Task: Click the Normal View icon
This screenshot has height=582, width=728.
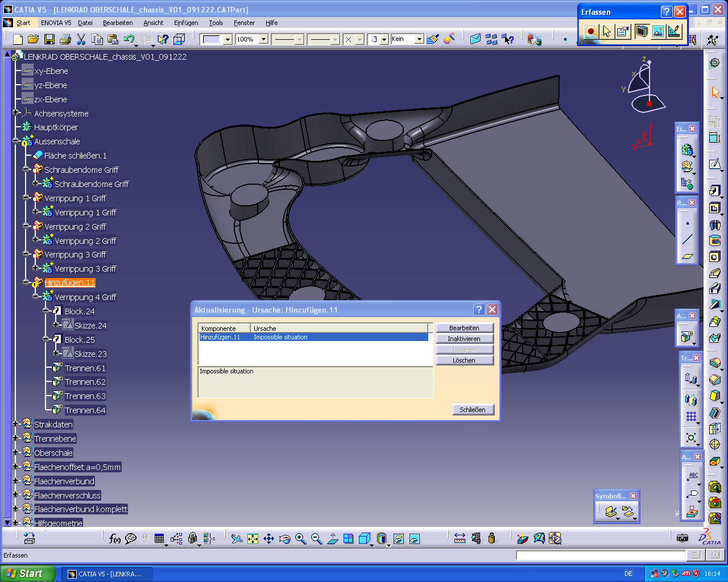Action: point(333,538)
